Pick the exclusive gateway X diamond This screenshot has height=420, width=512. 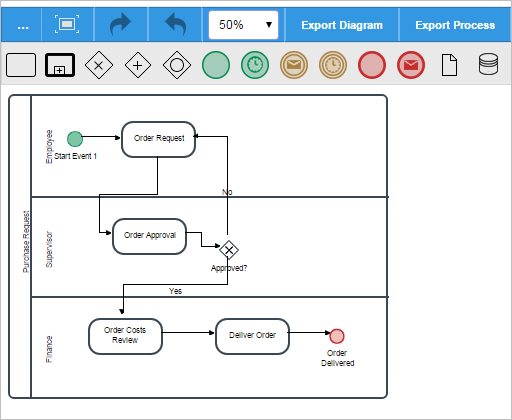click(99, 65)
